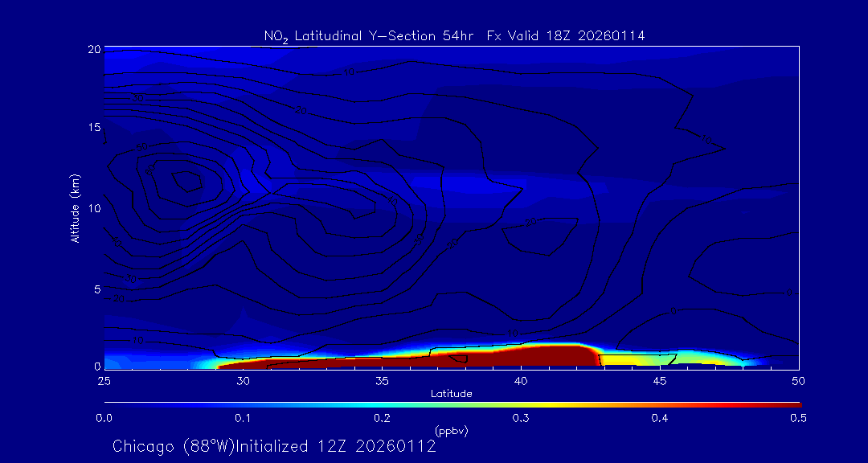Click the colorbar label 0.5

[x=798, y=418]
